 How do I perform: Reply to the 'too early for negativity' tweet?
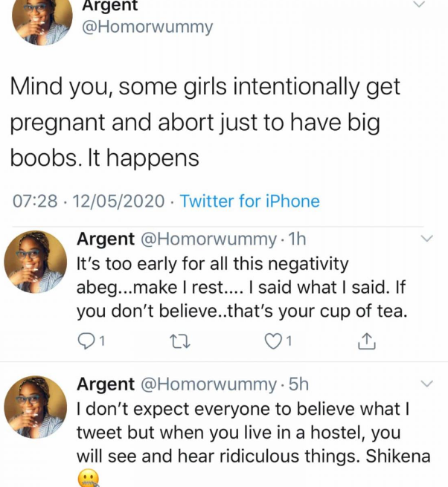click(x=88, y=341)
